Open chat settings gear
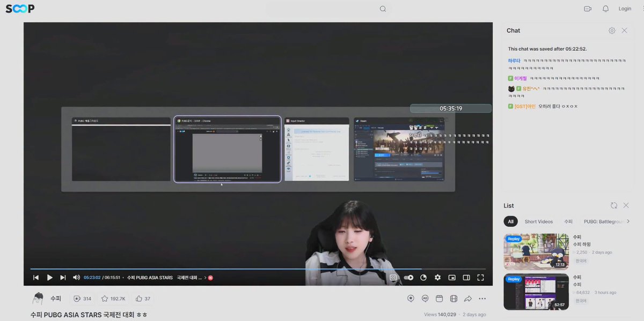 pos(612,31)
